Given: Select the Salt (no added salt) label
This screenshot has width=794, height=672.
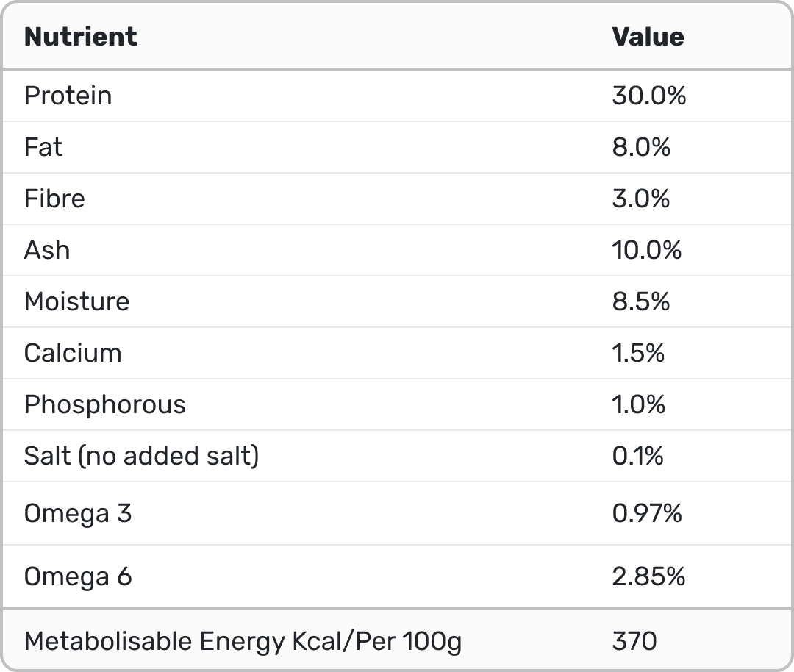Looking at the screenshot, I should tap(141, 456).
